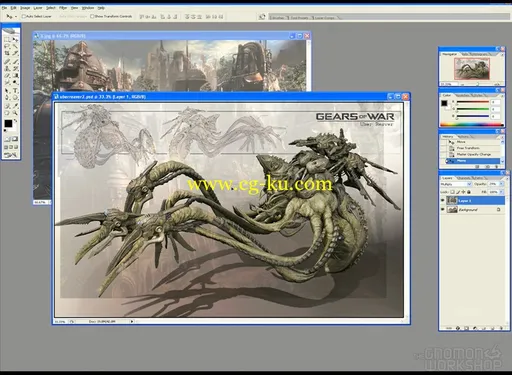Jump to ImageReady from the toolbox
The width and height of the screenshot is (512, 375).
pos(10,155)
